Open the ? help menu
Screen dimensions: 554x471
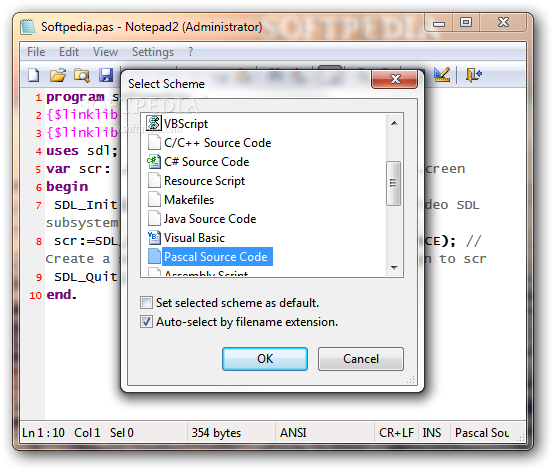pos(190,52)
